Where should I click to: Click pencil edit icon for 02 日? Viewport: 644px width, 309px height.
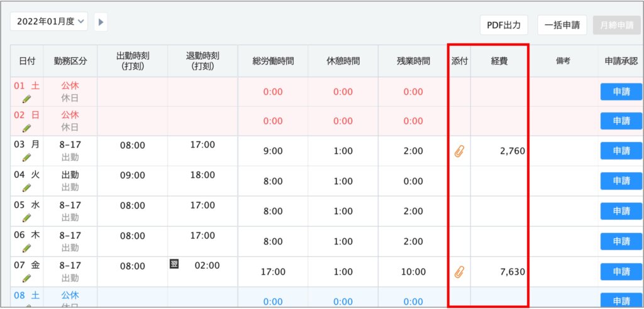coord(26,128)
